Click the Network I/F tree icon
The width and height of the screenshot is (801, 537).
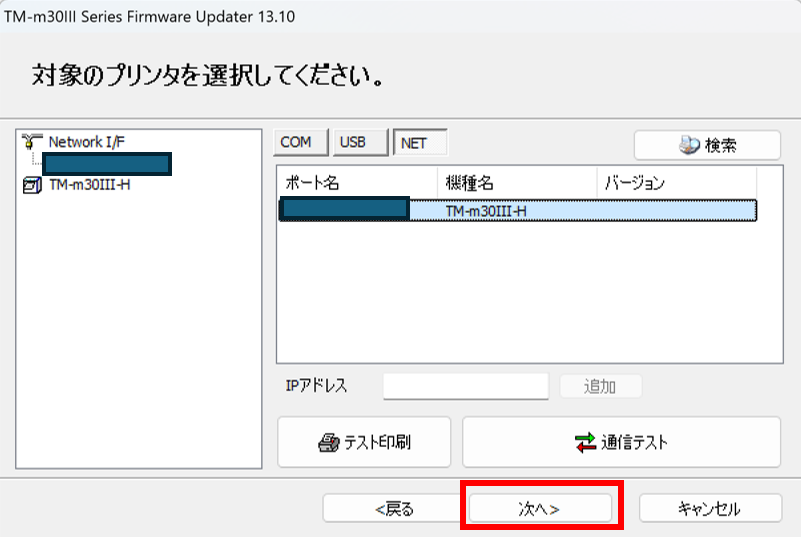[x=32, y=141]
